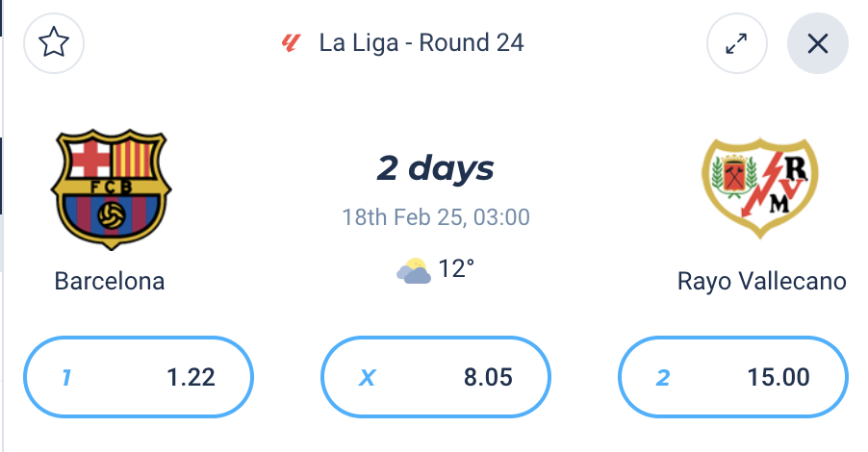Expand the match card to full view
The width and height of the screenshot is (868, 452).
[x=736, y=43]
